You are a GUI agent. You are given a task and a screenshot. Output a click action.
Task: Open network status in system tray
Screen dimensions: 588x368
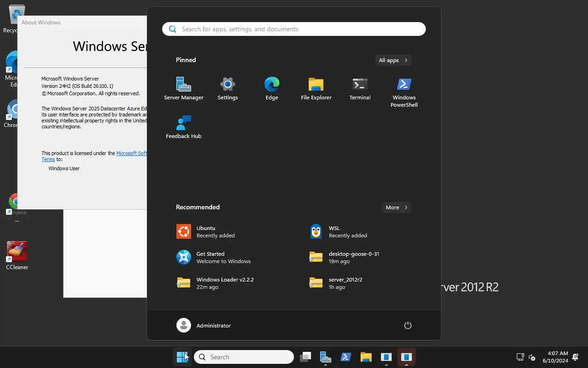pyautogui.click(x=520, y=357)
